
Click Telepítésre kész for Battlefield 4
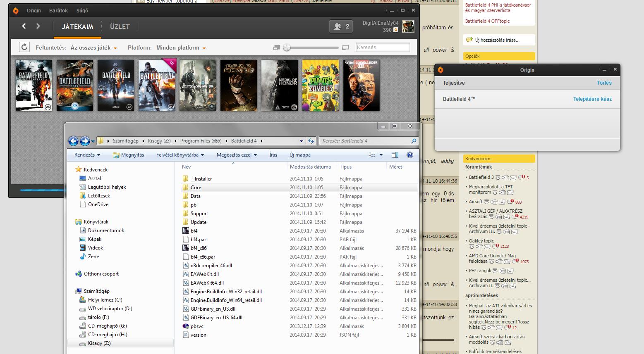coord(592,99)
